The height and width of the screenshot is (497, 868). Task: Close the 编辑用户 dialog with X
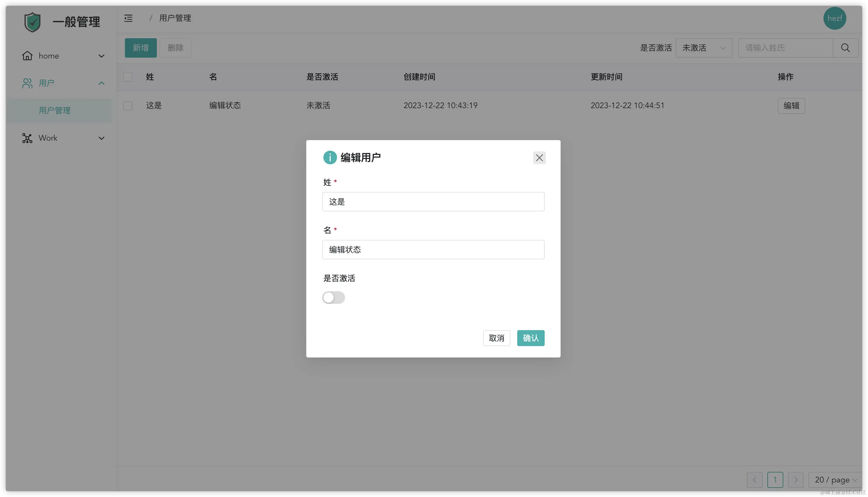pyautogui.click(x=539, y=158)
